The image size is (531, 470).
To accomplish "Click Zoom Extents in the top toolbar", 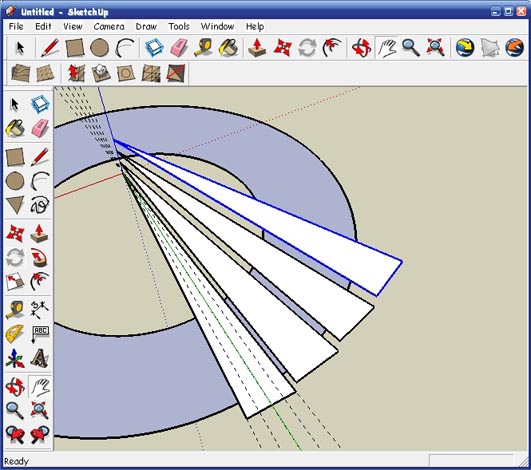I will click(x=435, y=48).
